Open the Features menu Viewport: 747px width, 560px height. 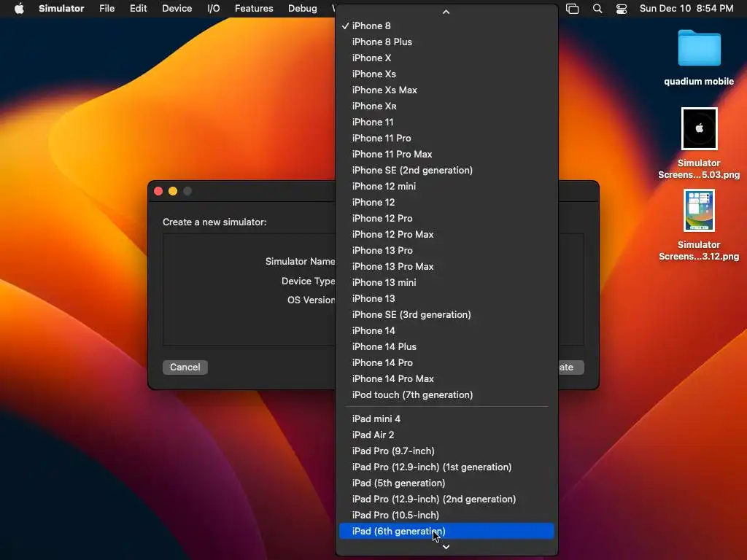coord(254,9)
